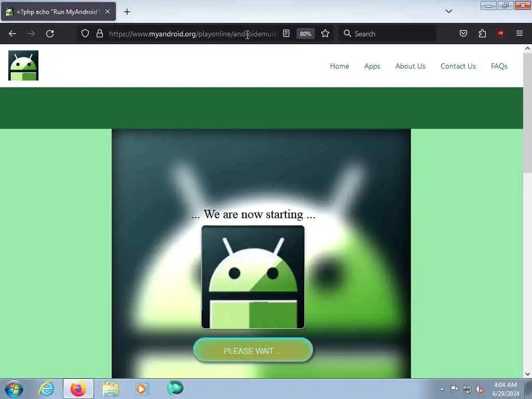Open the About Us page
The image size is (532, 399).
410,66
